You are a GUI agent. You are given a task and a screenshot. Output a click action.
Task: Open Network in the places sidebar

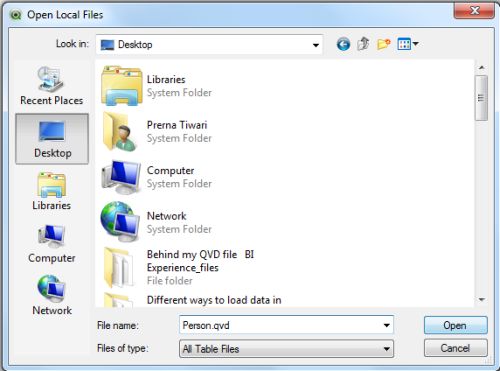coord(52,295)
